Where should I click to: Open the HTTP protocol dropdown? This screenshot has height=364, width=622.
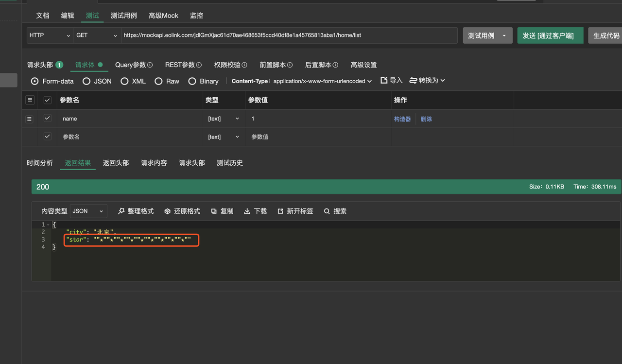(x=50, y=35)
